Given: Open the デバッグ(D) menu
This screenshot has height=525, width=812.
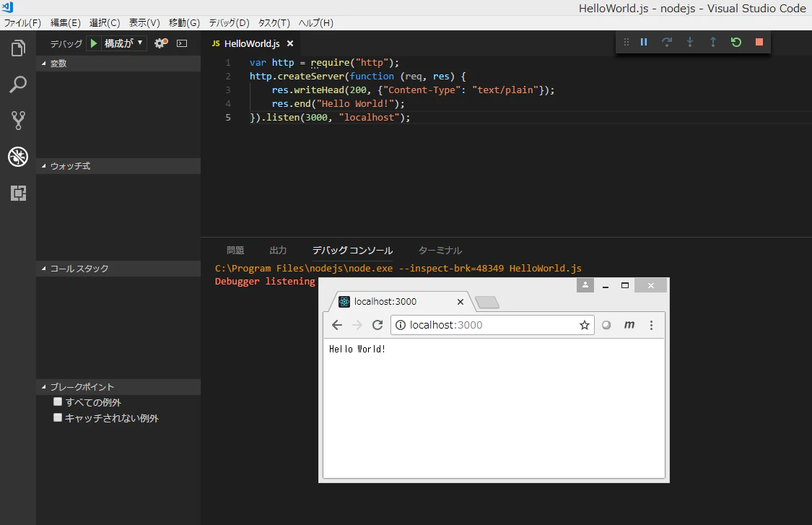Looking at the screenshot, I should click(x=229, y=23).
